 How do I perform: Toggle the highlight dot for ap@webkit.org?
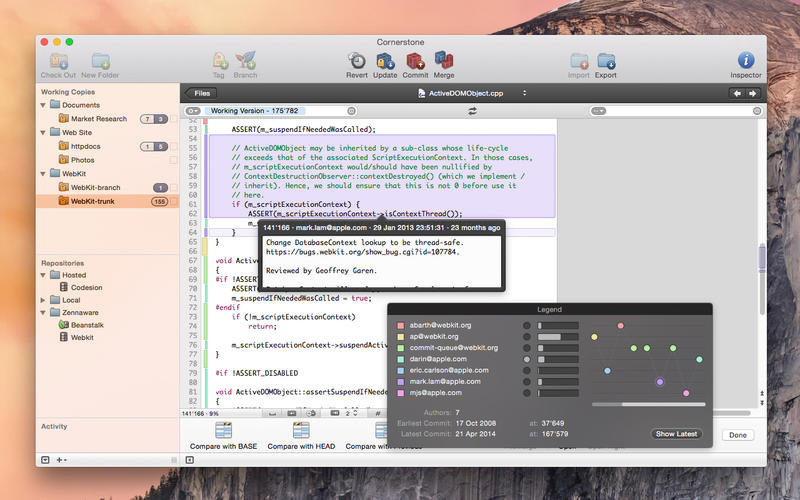527,337
